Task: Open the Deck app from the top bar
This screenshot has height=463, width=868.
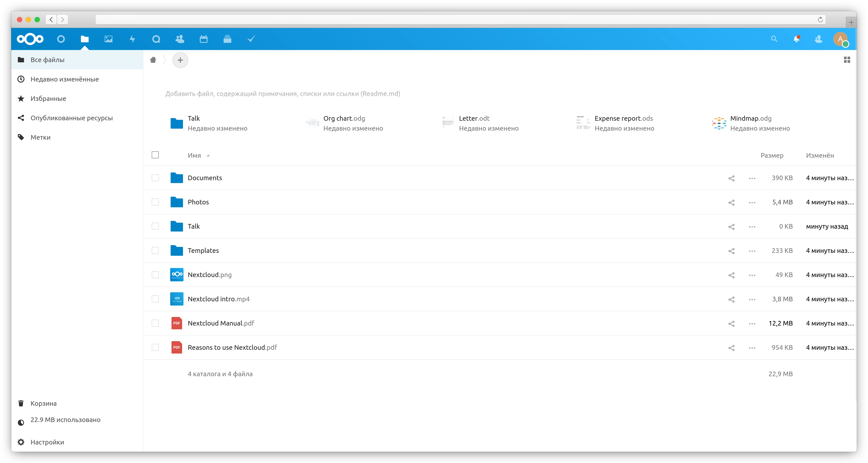Action: tap(227, 39)
